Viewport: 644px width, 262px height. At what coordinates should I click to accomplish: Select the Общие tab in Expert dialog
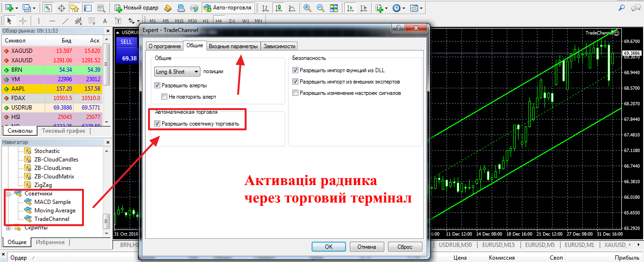pos(195,45)
